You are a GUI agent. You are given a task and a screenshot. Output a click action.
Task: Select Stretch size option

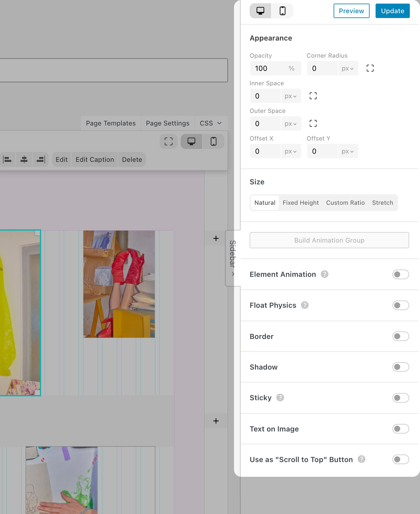click(382, 203)
